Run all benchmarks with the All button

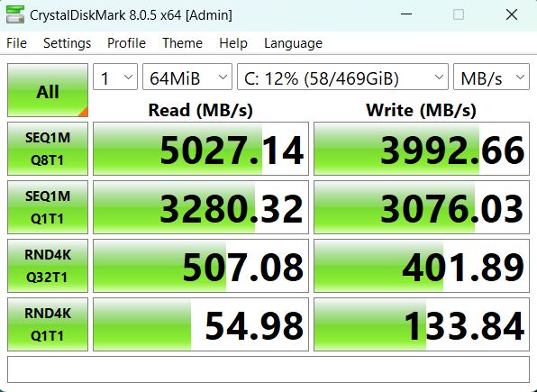(48, 90)
